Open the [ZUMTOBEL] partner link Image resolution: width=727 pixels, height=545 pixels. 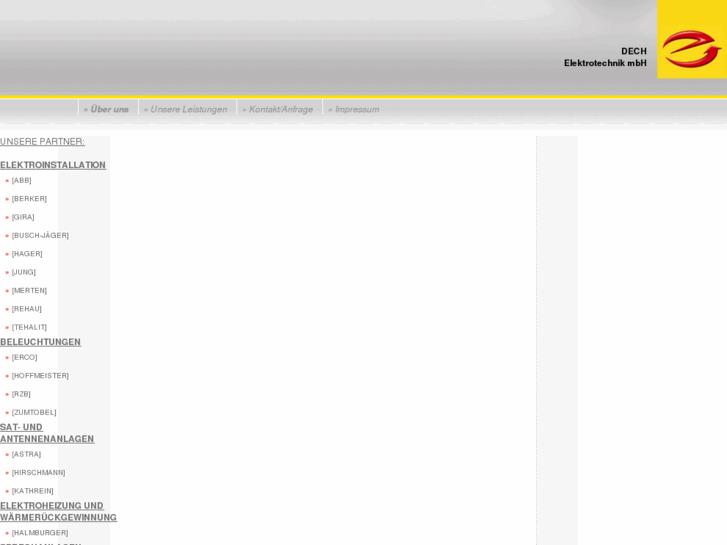tap(34, 412)
